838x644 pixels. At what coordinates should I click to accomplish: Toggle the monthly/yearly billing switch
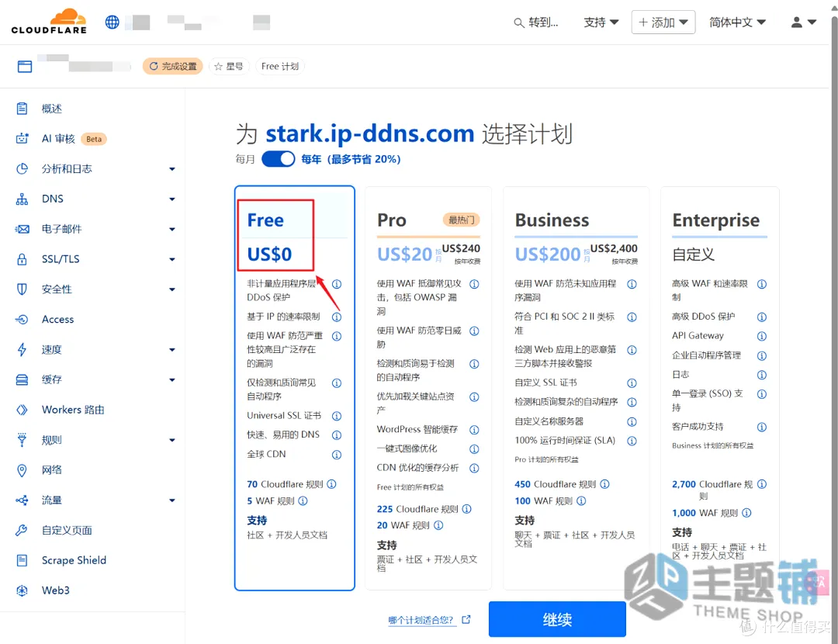click(278, 159)
